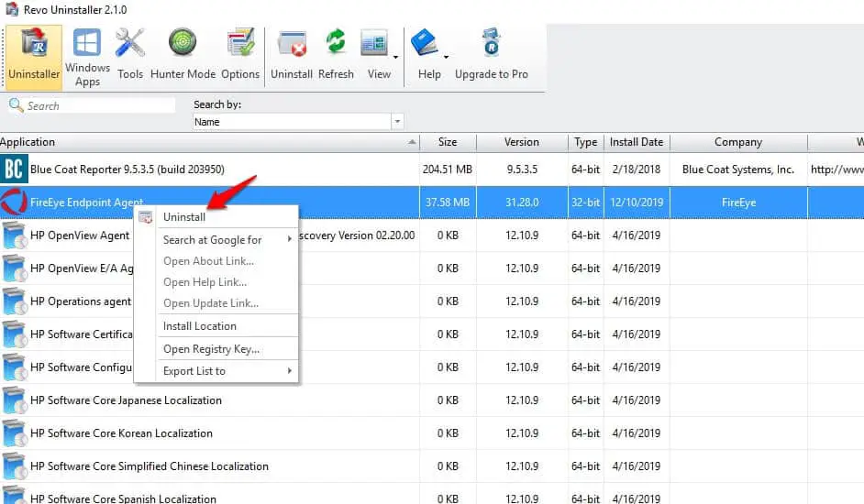
Task: Click HP Software Core Korean Localization icon
Action: (15, 433)
